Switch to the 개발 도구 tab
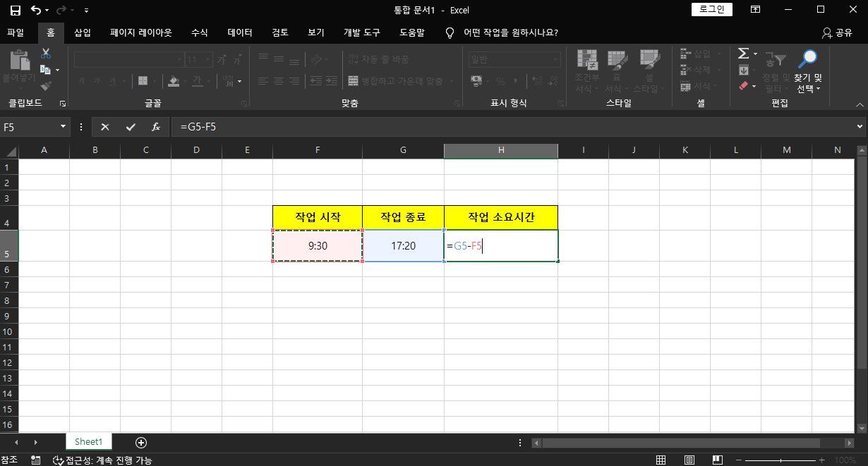The height and width of the screenshot is (466, 868). 362,32
